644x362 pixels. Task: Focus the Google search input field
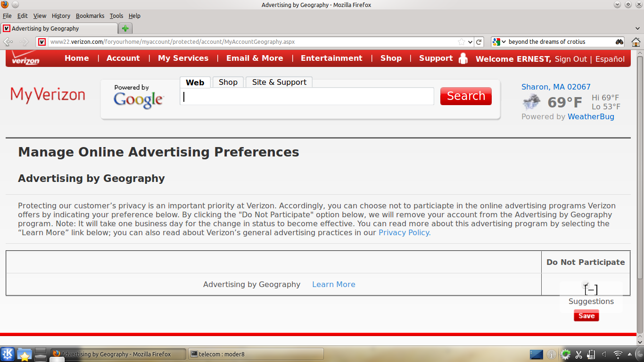coord(307,96)
